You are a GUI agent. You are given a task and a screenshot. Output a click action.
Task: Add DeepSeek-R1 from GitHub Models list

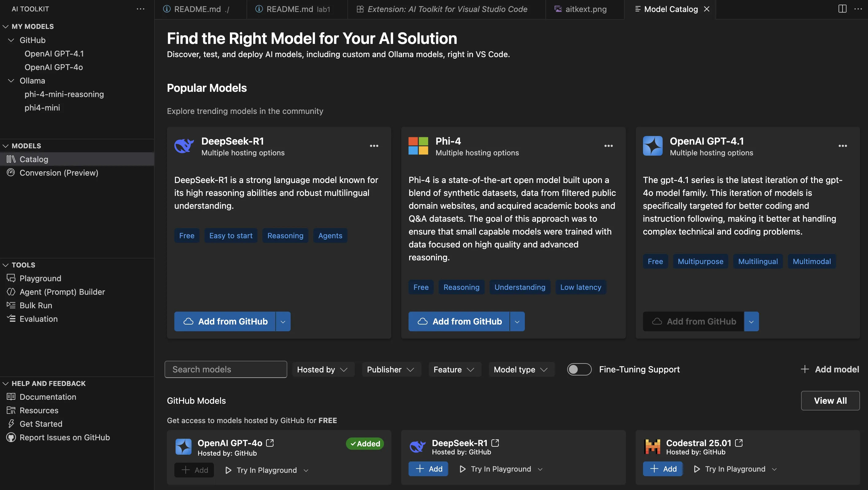428,469
